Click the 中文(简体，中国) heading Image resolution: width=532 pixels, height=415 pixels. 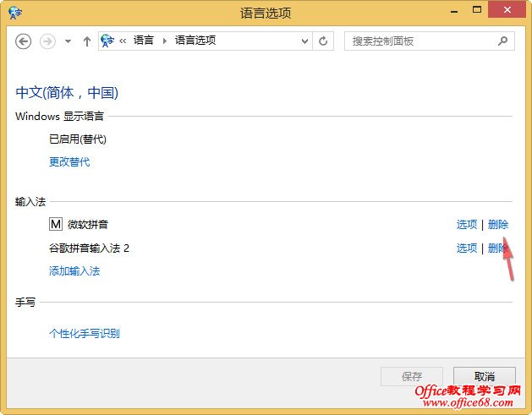tap(67, 93)
